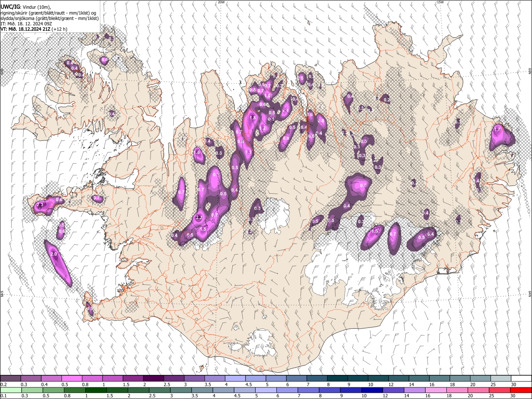
Task: Select the valid time 'VT: Mið. 18.12.2024 21Z (+12 h)'
Action: pos(34,29)
